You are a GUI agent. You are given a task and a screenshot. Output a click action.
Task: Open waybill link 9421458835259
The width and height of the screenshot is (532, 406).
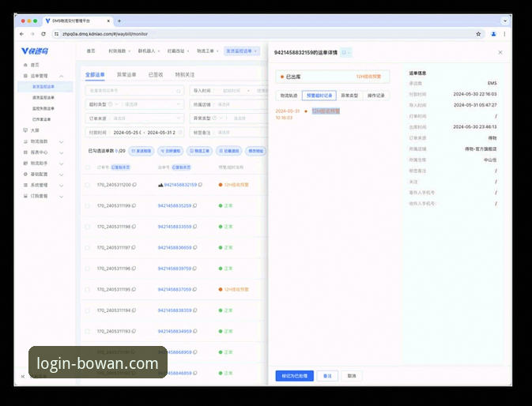[x=174, y=205]
